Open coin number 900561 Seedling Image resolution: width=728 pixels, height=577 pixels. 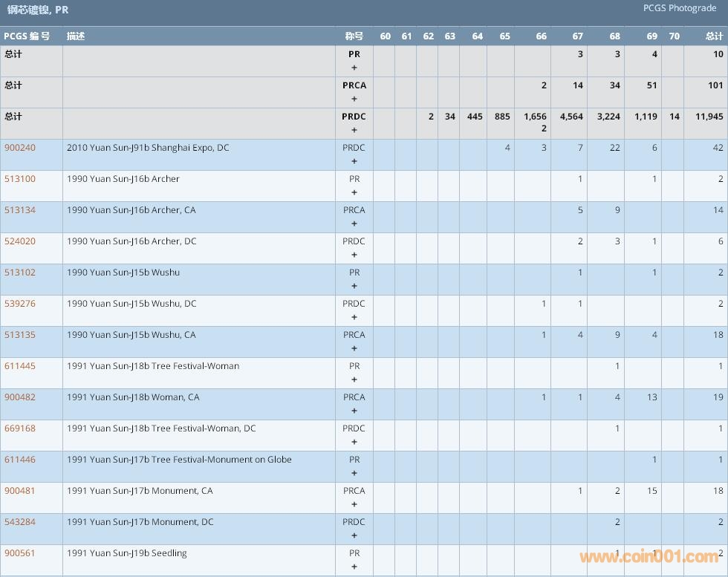pos(19,553)
